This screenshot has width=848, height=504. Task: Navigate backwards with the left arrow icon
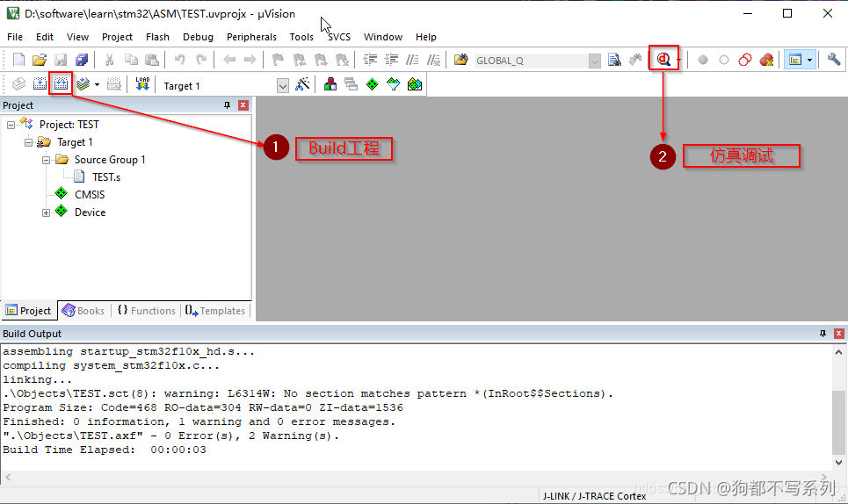229,60
